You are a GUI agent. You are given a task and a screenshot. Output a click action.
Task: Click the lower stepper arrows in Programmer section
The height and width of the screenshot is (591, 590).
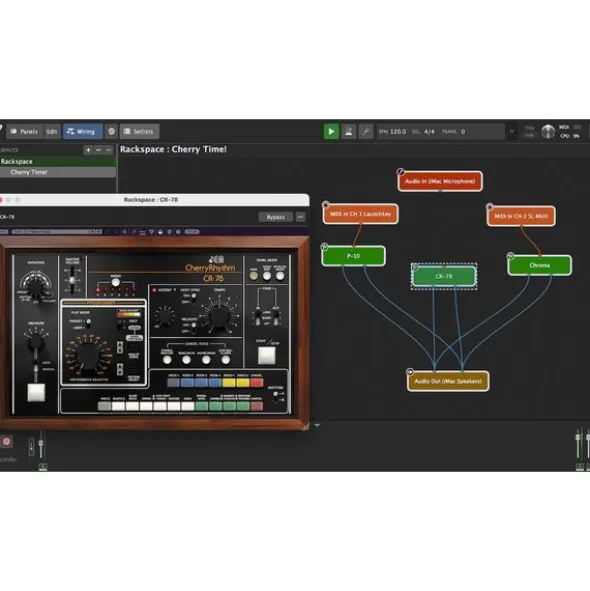coord(120,369)
